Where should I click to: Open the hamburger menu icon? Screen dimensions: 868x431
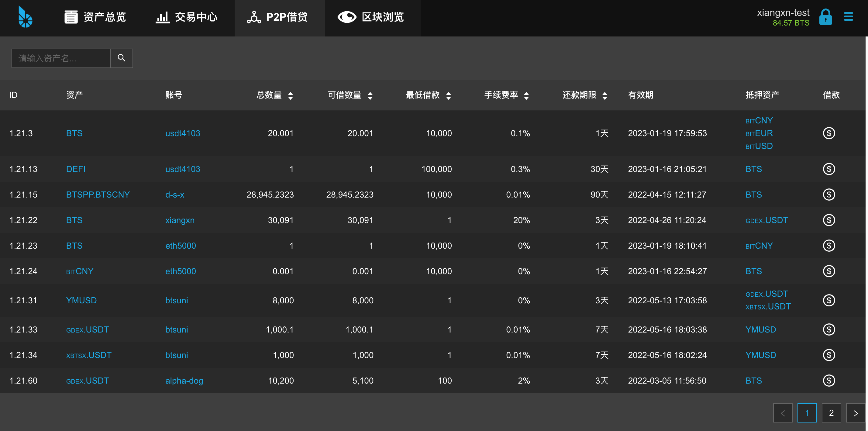(848, 16)
